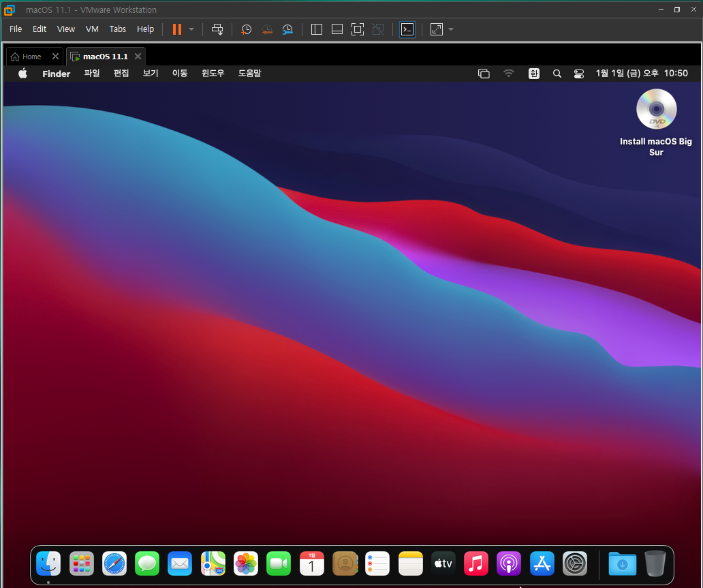Toggle Unity mode icon
The height and width of the screenshot is (588, 703).
pos(378,29)
